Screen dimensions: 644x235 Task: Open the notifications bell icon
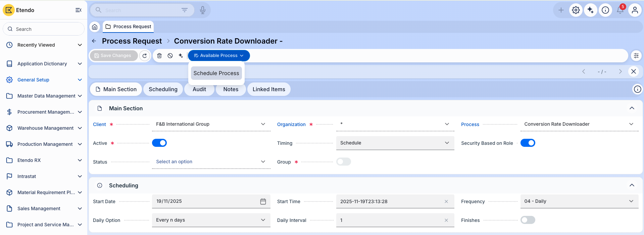tap(620, 10)
